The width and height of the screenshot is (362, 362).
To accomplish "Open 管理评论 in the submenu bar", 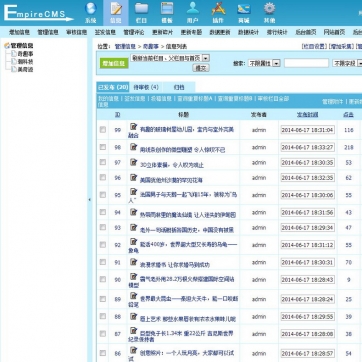I will point(134,32).
